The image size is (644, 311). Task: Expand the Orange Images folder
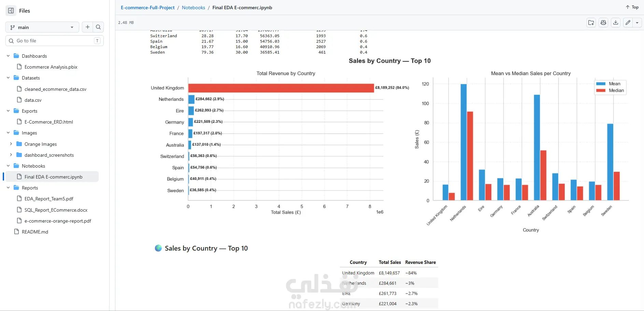coord(11,144)
